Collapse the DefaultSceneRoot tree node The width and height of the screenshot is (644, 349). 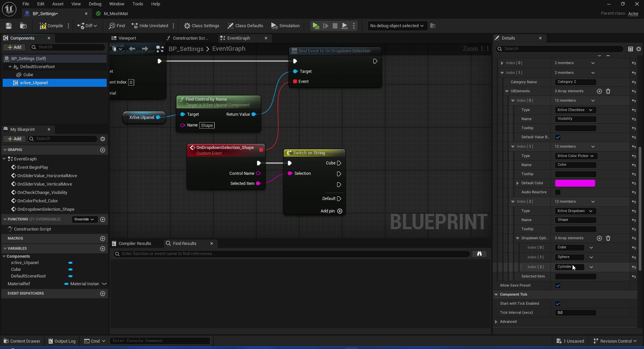click(10, 67)
